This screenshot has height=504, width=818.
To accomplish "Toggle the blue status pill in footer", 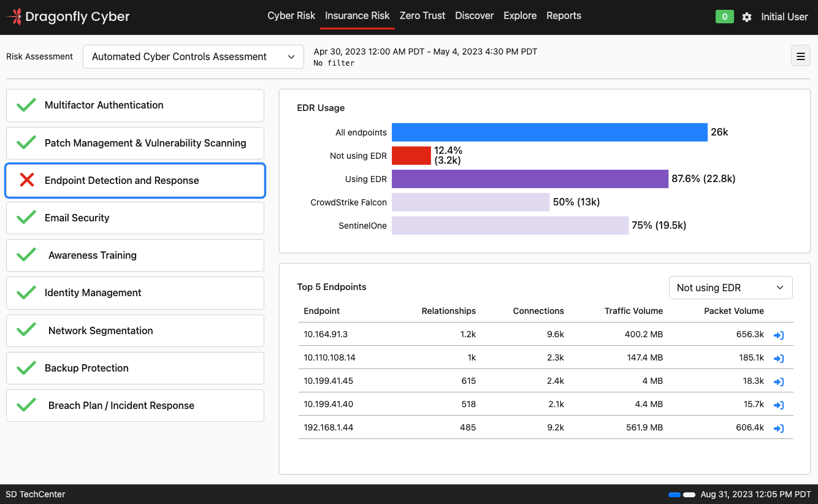I will [675, 495].
